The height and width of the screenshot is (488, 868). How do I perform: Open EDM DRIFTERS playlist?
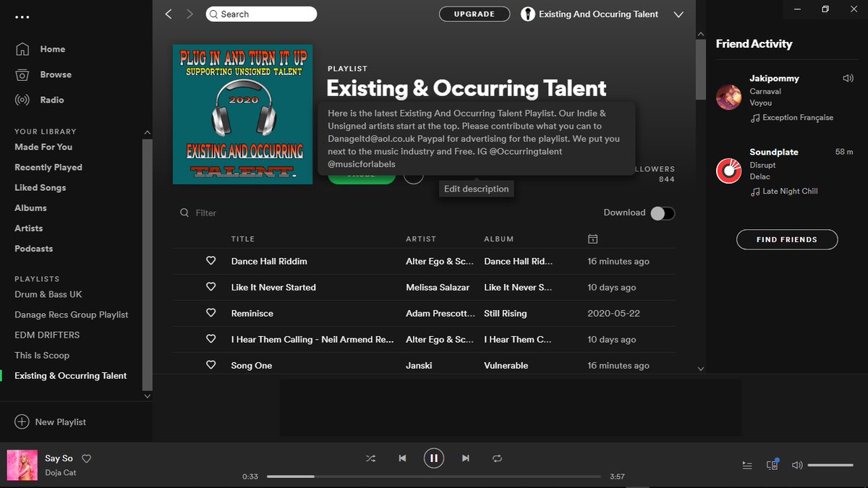47,335
